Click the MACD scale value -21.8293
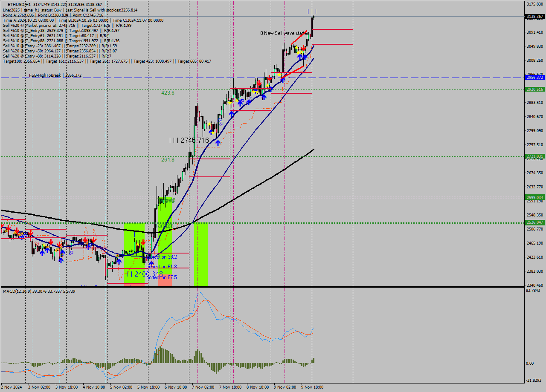The height and width of the screenshot is (392, 546). [x=534, y=380]
